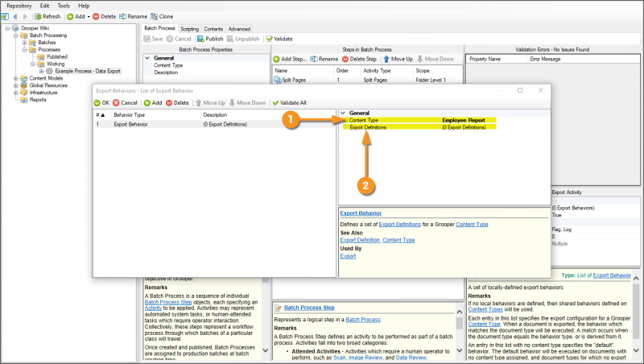Viewport: 644px width, 364px height.
Task: Click Rename in the Steps toolbar
Action: coord(324,59)
